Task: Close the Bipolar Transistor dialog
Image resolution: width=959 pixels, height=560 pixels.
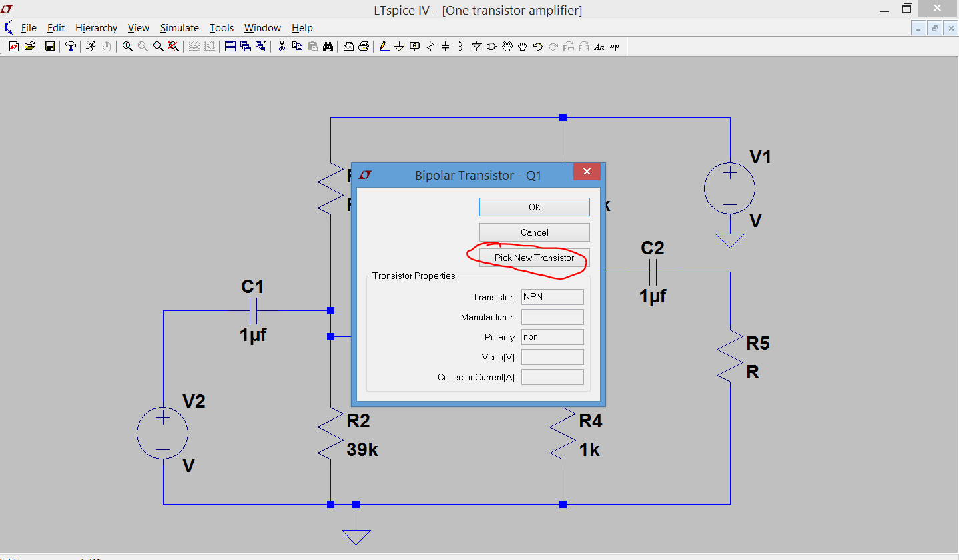Action: coord(587,172)
